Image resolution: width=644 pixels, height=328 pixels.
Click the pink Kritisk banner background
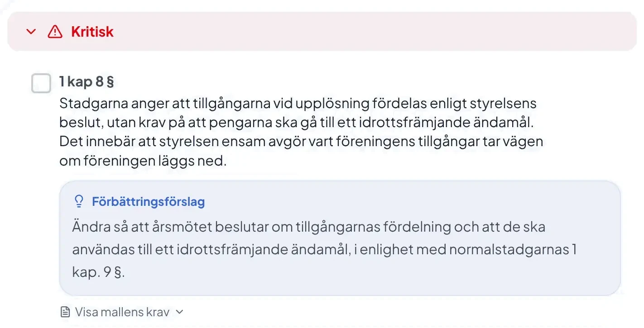point(362,31)
